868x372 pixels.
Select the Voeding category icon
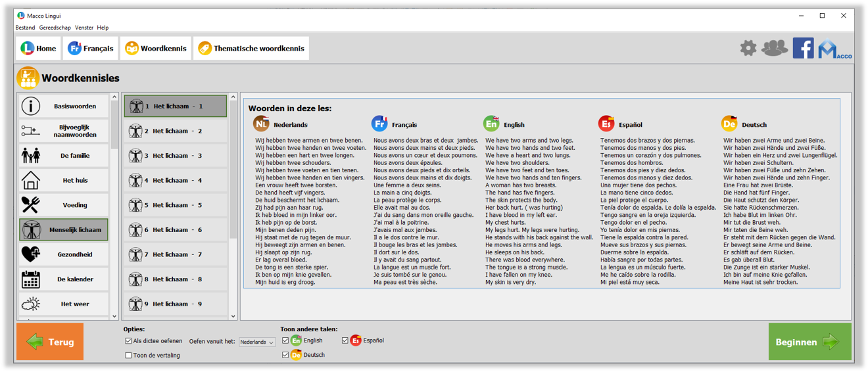(31, 205)
